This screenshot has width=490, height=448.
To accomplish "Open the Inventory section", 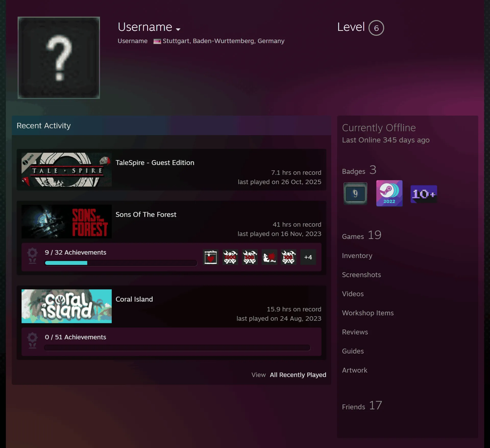I will 357,255.
